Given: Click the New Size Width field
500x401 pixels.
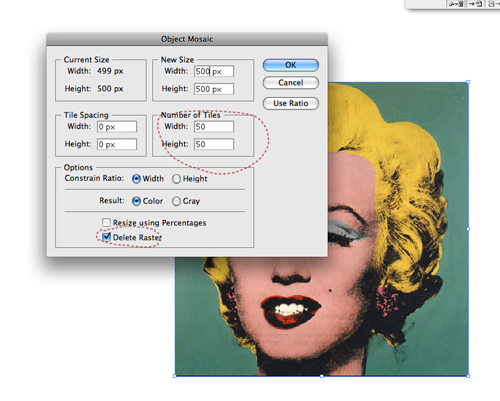Looking at the screenshot, I should [214, 71].
